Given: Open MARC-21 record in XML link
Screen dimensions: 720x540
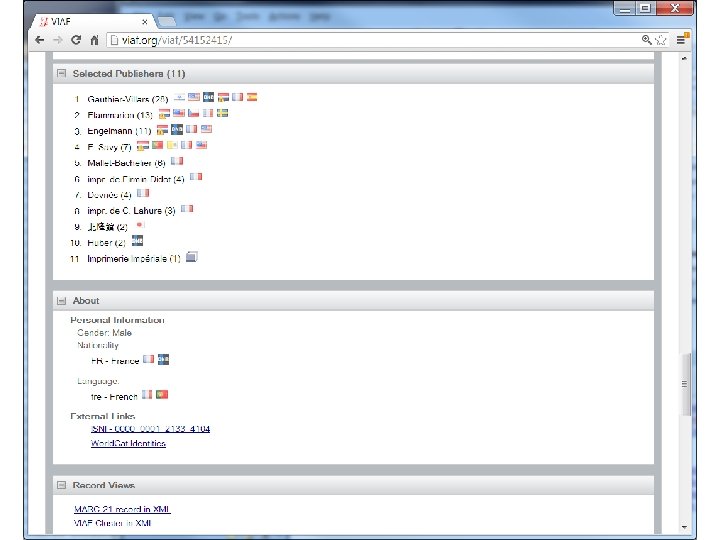Looking at the screenshot, I should click(122, 509).
